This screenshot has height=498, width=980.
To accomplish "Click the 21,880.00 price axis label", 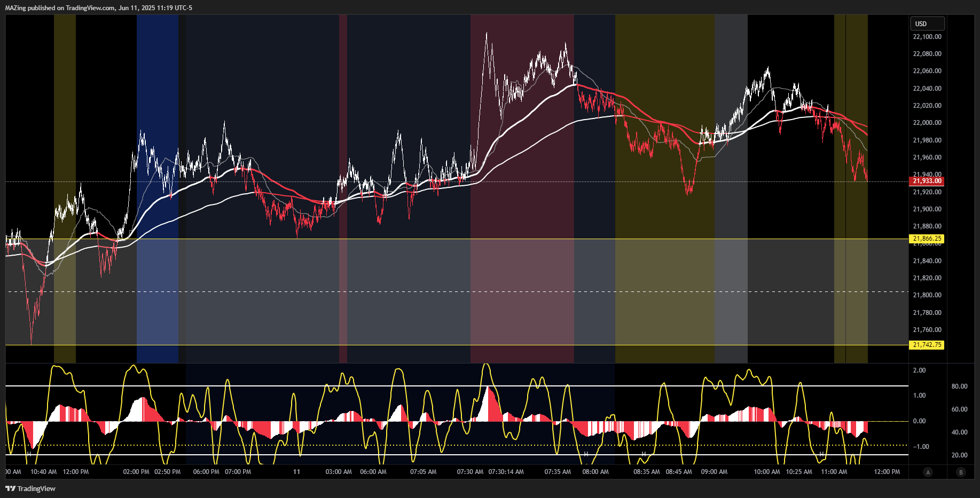I will [x=927, y=226].
